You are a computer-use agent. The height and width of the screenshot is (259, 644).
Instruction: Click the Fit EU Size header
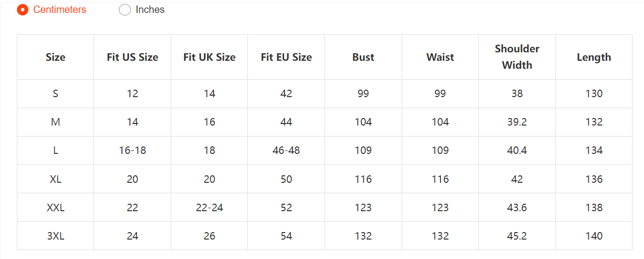tap(286, 57)
